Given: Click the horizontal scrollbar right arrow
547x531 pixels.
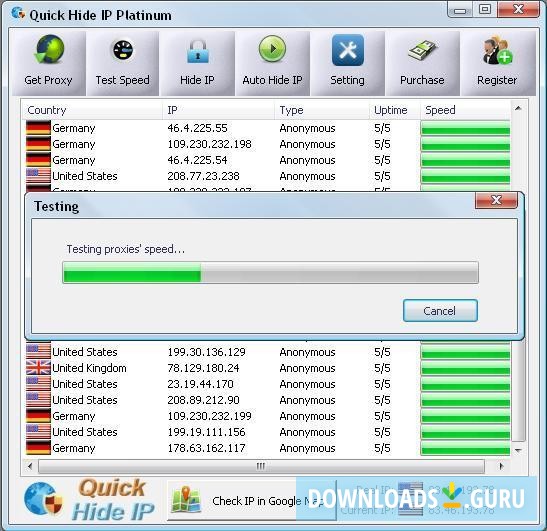Looking at the screenshot, I should tap(501, 466).
